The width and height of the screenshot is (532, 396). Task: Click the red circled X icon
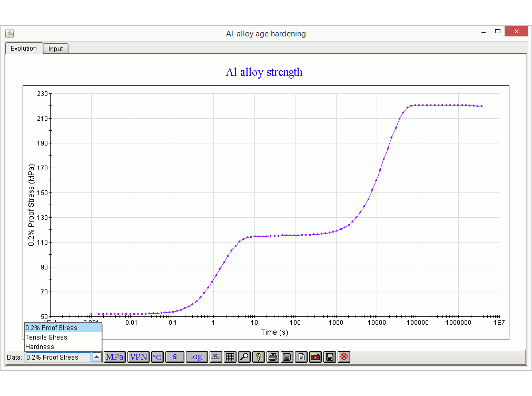(344, 357)
